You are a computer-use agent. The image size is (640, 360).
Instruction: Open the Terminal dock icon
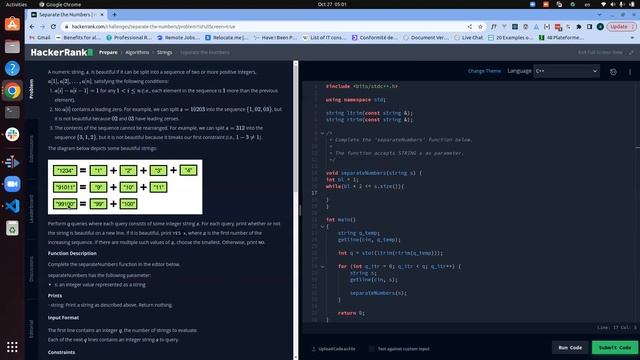tap(12, 112)
